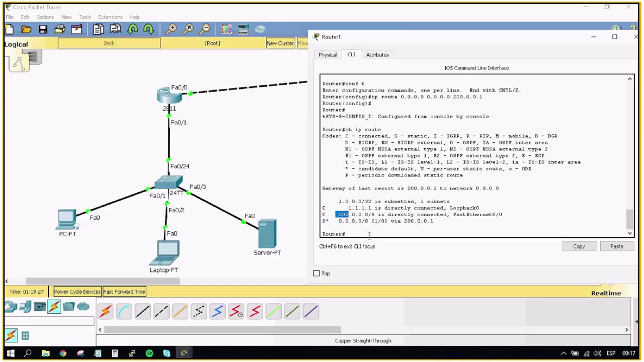Click the Open file folder icon
The image size is (644, 362).
26,30
